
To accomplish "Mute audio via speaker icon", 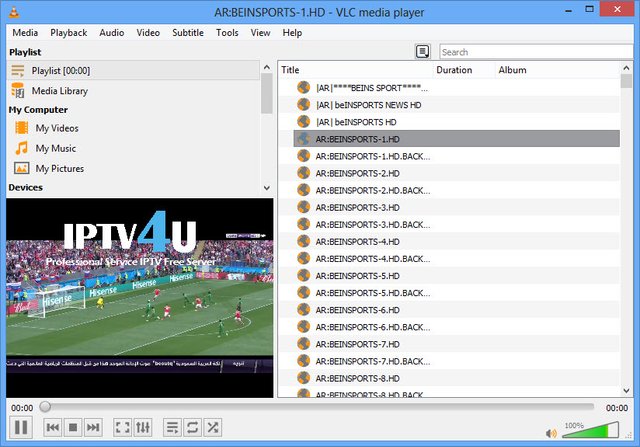I will [551, 433].
